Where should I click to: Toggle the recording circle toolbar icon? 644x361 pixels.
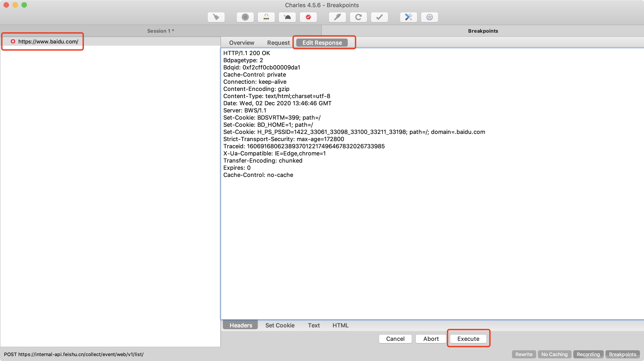pyautogui.click(x=245, y=17)
